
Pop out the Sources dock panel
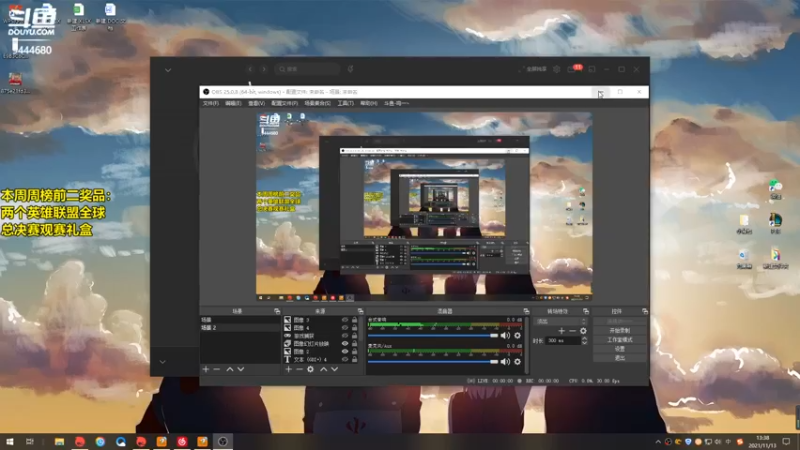coord(360,311)
